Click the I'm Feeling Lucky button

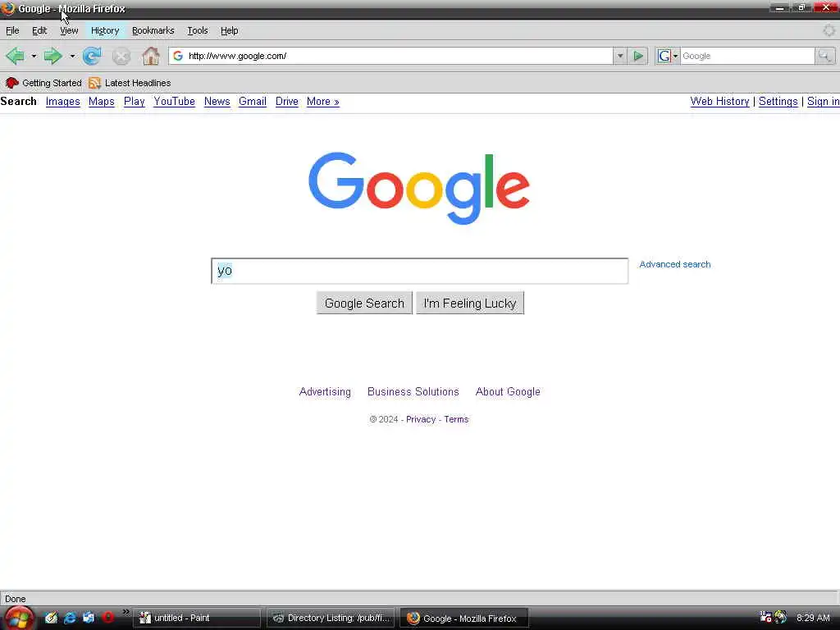[470, 304]
